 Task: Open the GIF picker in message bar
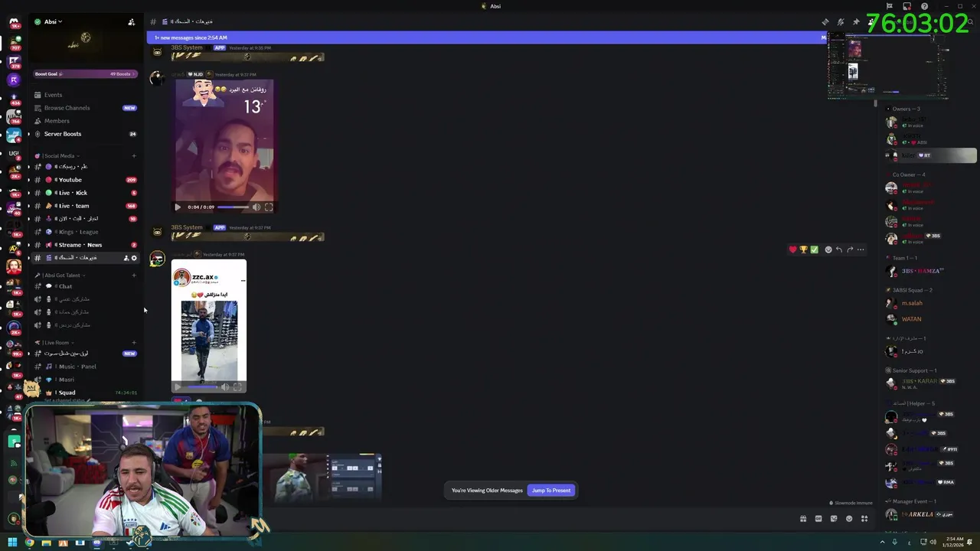point(818,519)
